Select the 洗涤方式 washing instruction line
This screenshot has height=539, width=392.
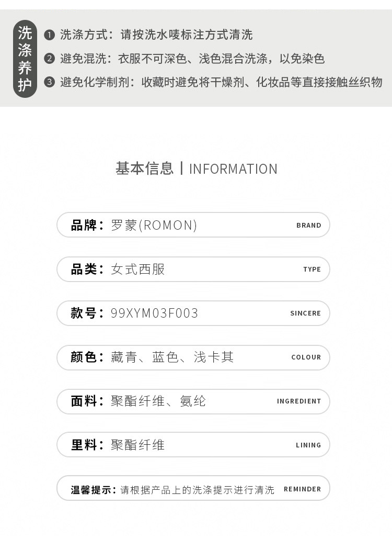click(156, 35)
